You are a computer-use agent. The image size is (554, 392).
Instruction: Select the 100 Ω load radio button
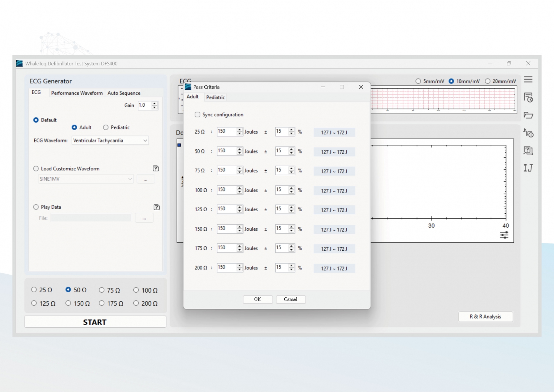[x=136, y=290]
